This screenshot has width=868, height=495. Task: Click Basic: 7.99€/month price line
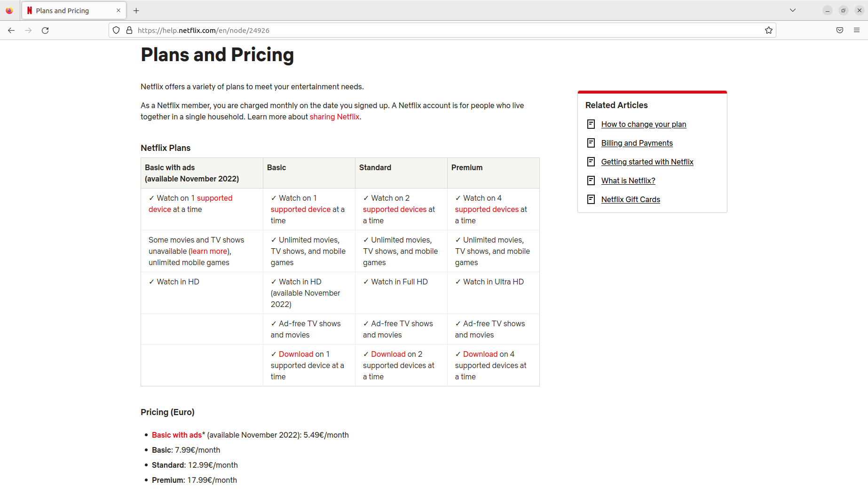186,450
